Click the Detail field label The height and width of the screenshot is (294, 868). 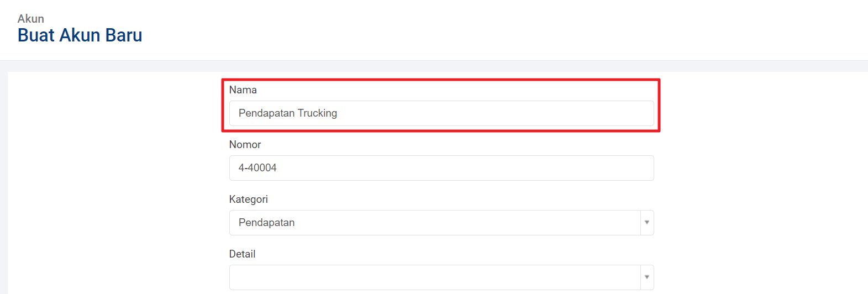242,254
